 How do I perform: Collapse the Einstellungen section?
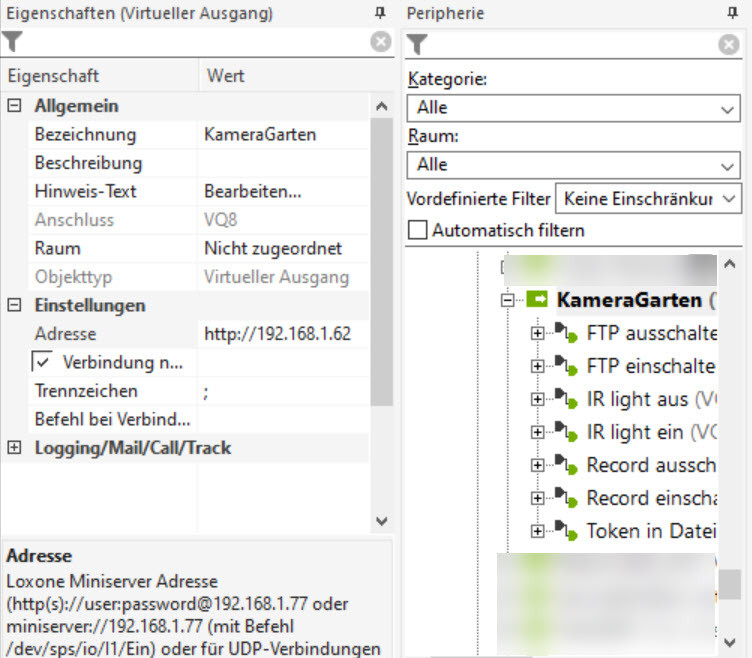point(14,305)
